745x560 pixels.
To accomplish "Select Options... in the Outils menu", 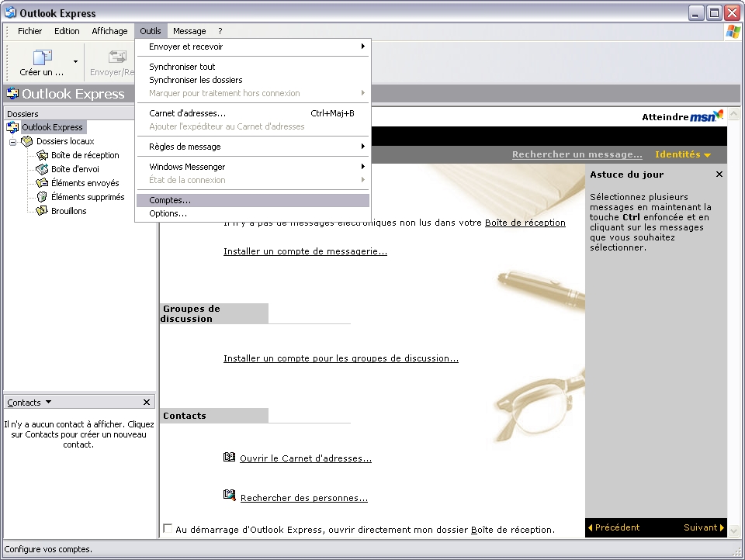I will [x=253, y=213].
